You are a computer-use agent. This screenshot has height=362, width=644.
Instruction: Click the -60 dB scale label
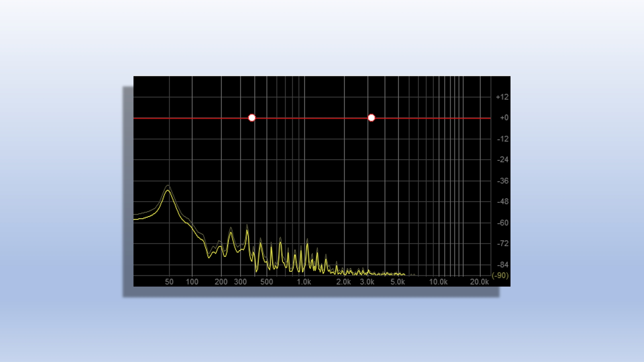coord(502,223)
